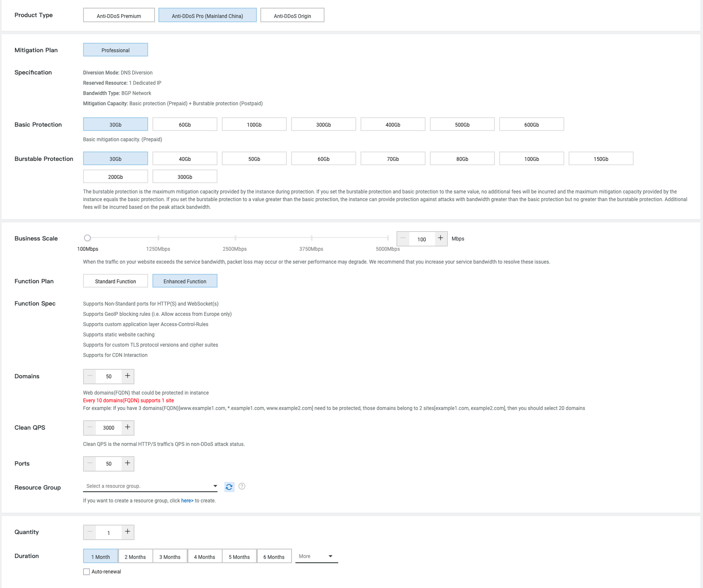Follow the 'here>' create resource group link
The width and height of the screenshot is (703, 588).
[187, 501]
